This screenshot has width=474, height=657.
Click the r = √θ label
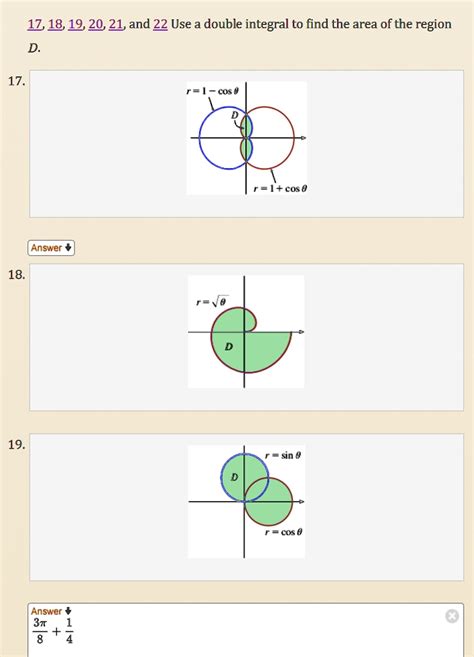(212, 302)
